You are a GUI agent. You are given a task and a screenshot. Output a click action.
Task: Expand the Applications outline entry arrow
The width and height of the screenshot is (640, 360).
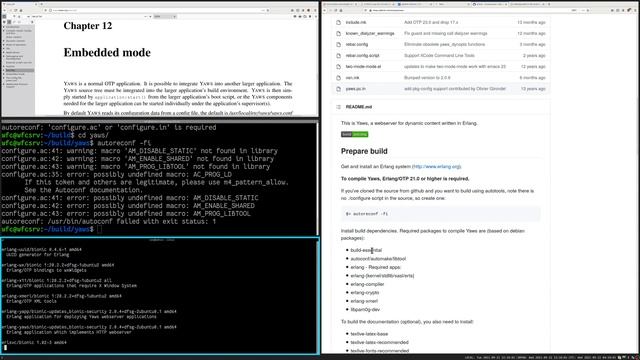(4, 52)
